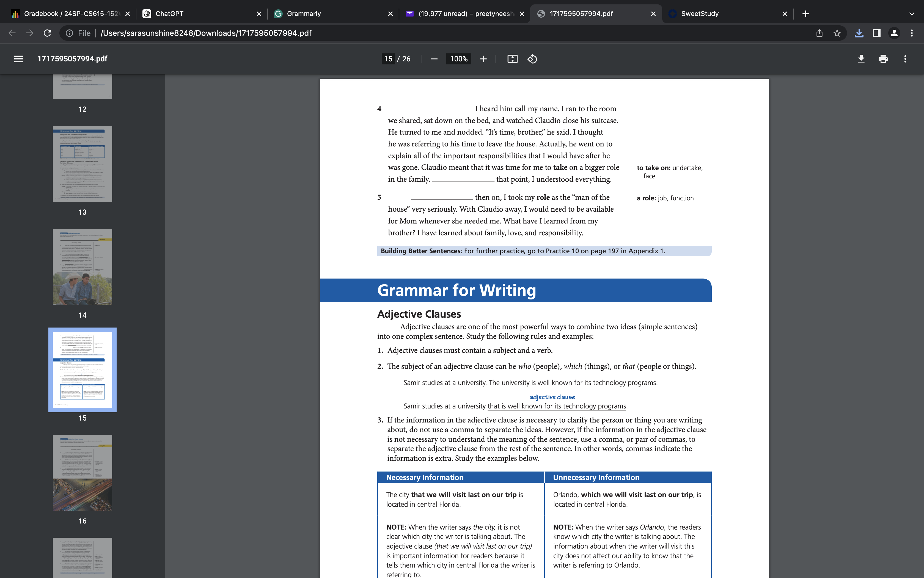Click the Adjective Clauses heading
The height and width of the screenshot is (578, 924).
point(419,314)
